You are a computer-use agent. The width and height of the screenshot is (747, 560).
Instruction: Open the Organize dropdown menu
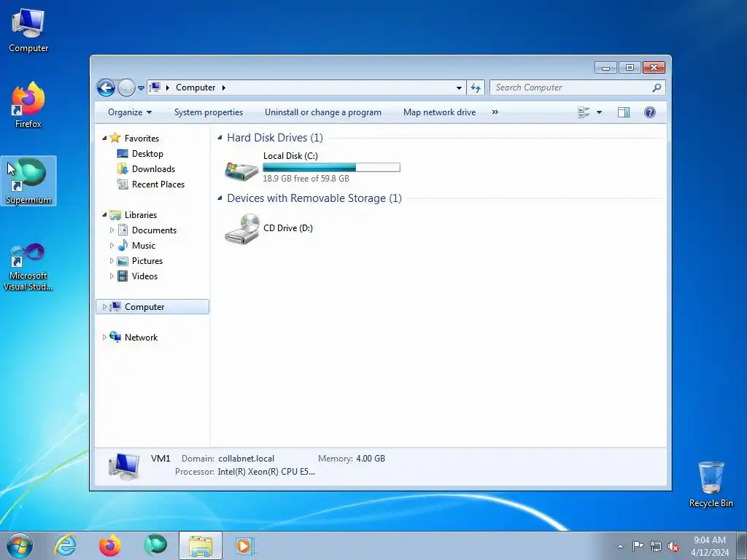tap(130, 112)
